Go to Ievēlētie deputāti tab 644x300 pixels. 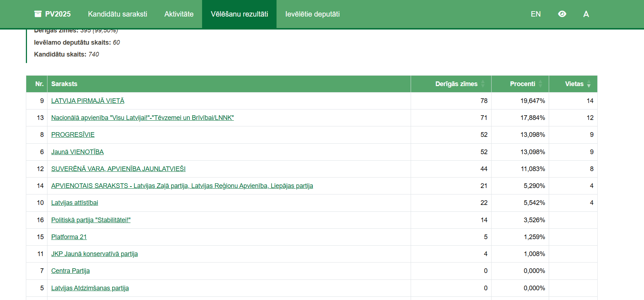tap(312, 14)
